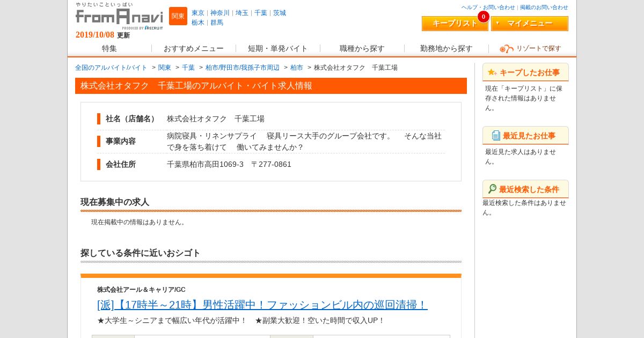Open the FromA navi logo homepage

(119, 16)
